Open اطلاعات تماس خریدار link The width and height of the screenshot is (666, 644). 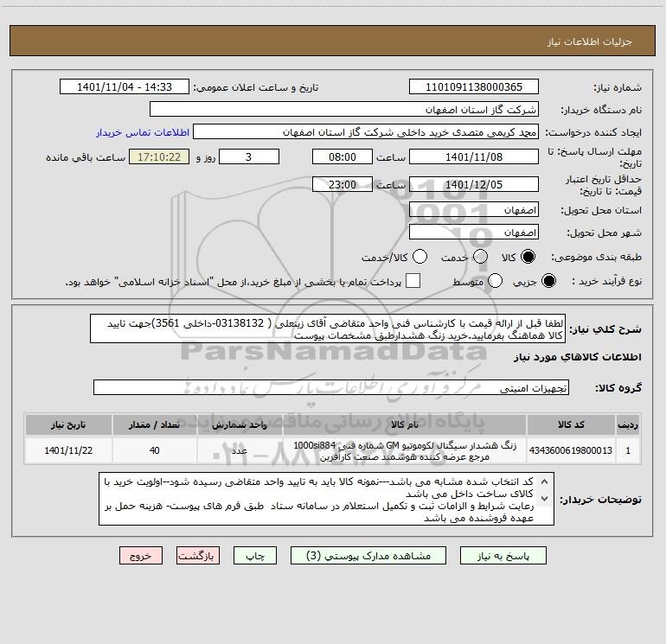tap(143, 132)
